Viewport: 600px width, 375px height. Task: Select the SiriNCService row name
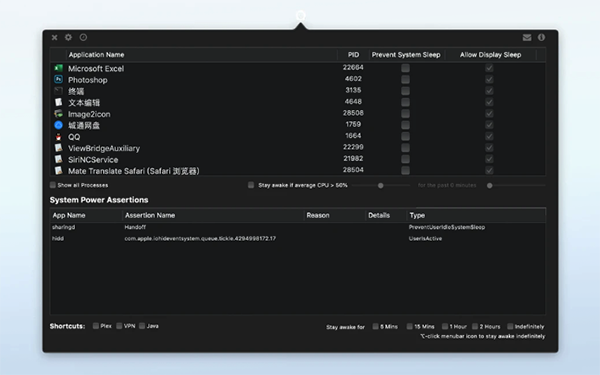click(x=93, y=160)
